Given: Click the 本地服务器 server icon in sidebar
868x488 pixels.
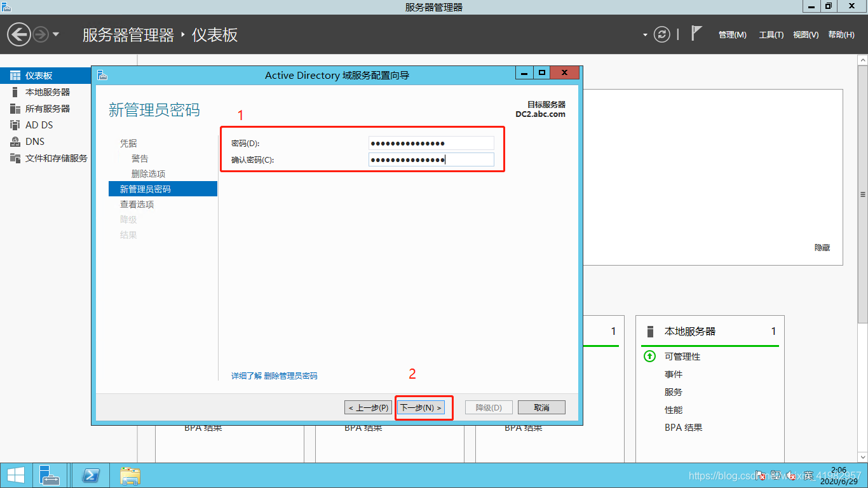Looking at the screenshot, I should coord(15,92).
